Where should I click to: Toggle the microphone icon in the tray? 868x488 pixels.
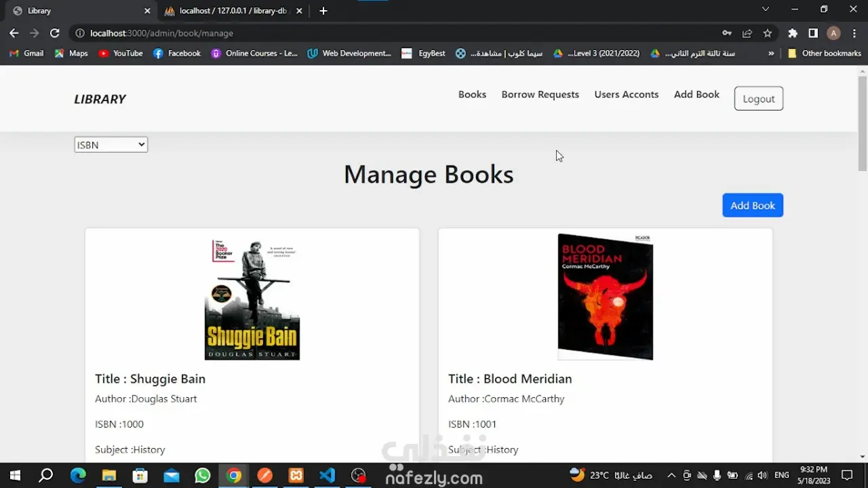717,475
